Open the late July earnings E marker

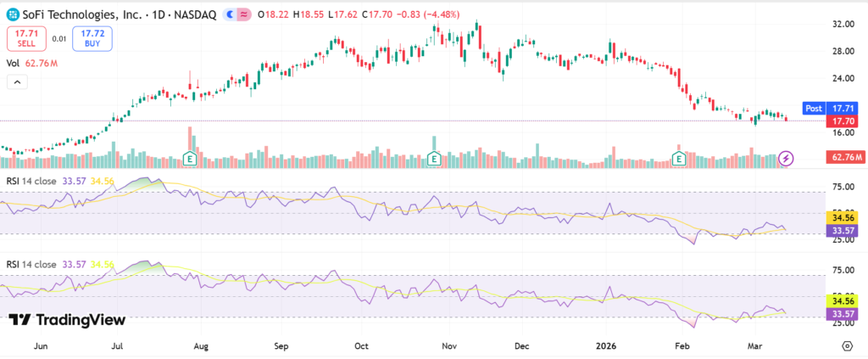[191, 158]
